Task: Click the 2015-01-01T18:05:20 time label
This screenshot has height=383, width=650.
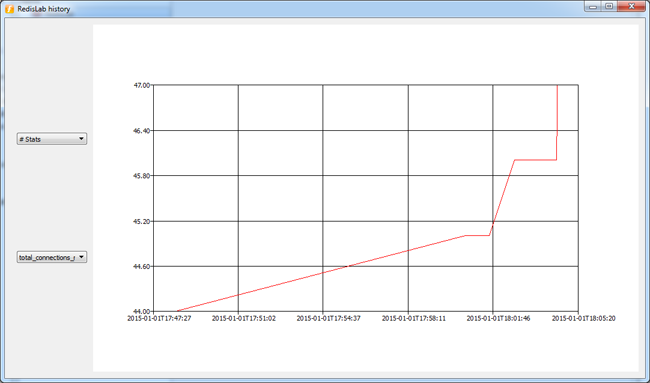Action: tap(584, 319)
